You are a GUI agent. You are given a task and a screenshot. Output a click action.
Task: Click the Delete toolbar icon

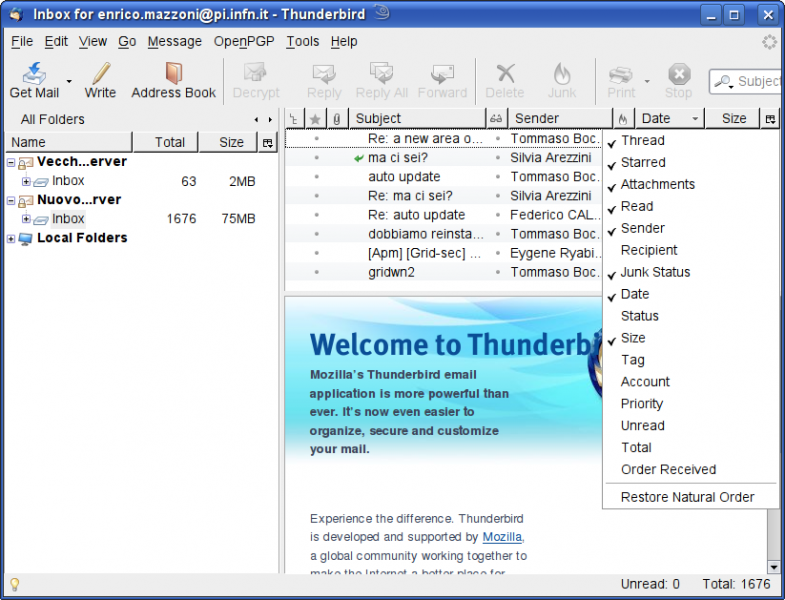point(505,74)
